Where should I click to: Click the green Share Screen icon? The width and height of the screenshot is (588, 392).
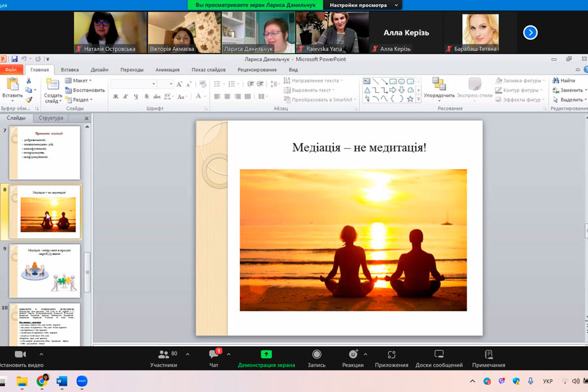click(x=266, y=354)
